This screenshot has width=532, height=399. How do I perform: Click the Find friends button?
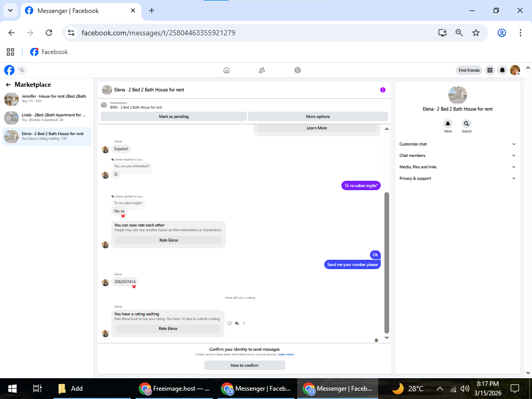(x=469, y=70)
